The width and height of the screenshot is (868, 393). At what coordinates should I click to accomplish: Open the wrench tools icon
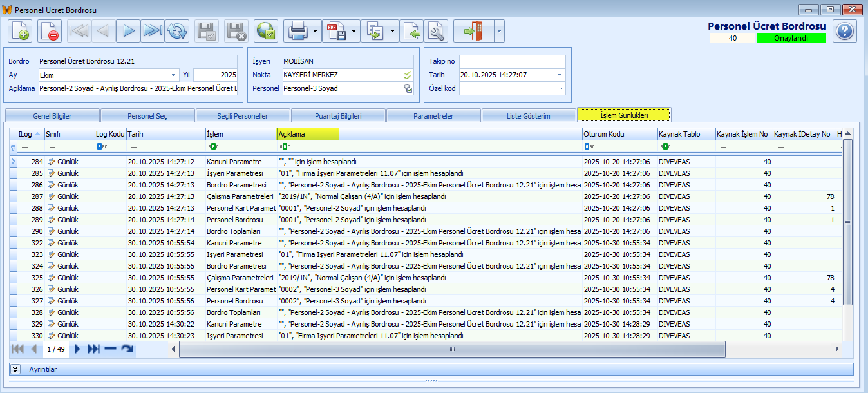[x=436, y=31]
